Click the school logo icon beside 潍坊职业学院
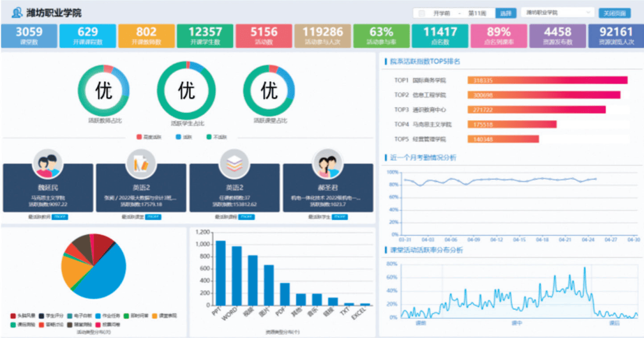 (x=16, y=13)
